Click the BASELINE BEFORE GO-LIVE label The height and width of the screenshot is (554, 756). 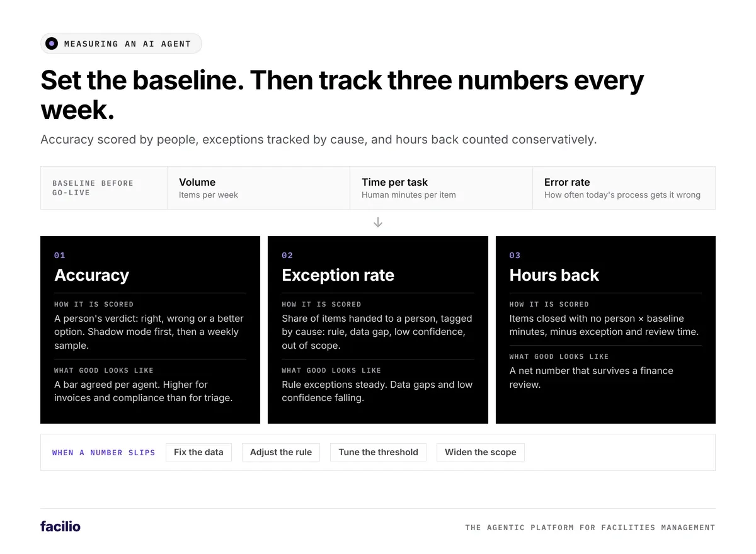[x=93, y=188]
